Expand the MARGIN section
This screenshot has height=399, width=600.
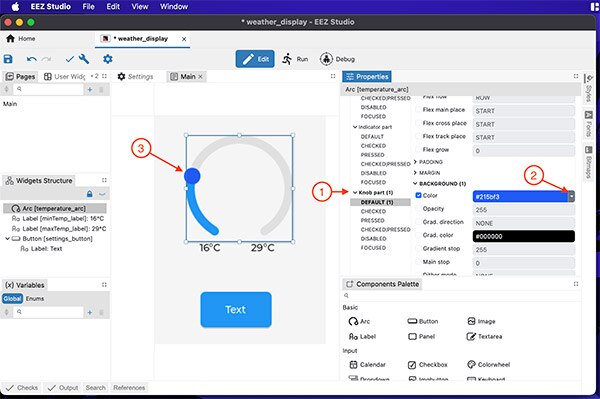click(415, 173)
